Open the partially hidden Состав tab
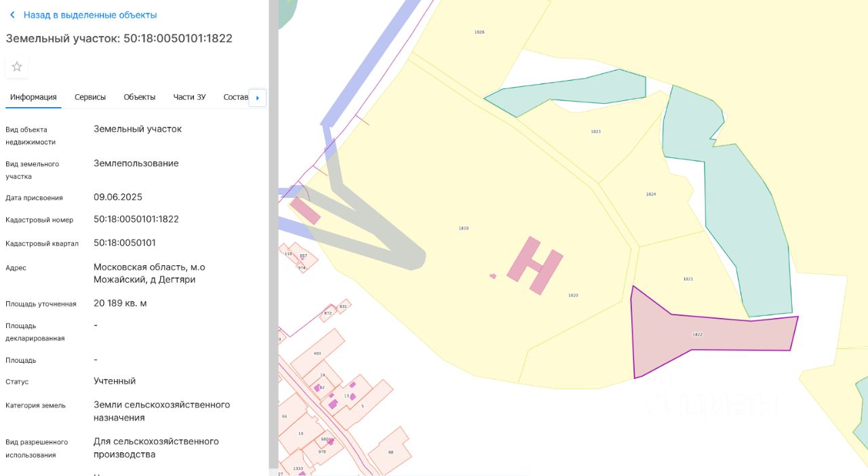 pos(235,97)
